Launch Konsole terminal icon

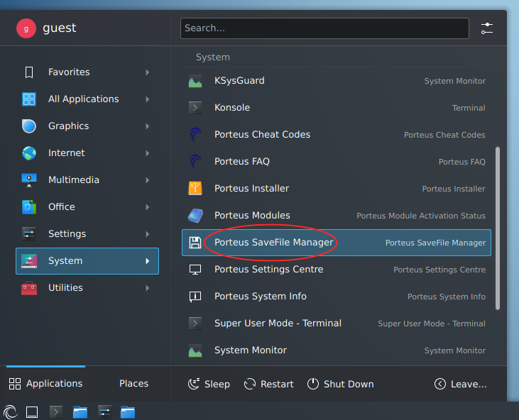(195, 108)
